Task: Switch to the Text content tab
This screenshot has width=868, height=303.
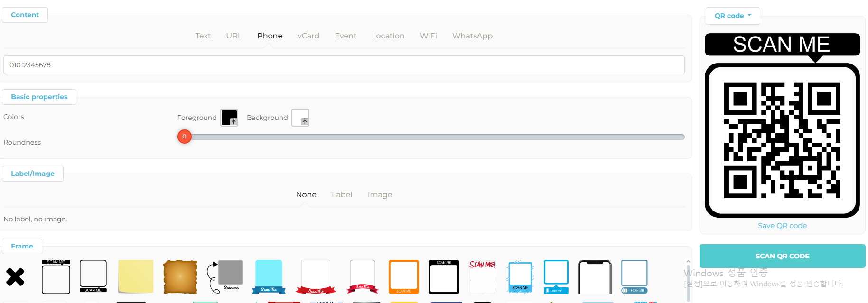Action: coord(203,36)
